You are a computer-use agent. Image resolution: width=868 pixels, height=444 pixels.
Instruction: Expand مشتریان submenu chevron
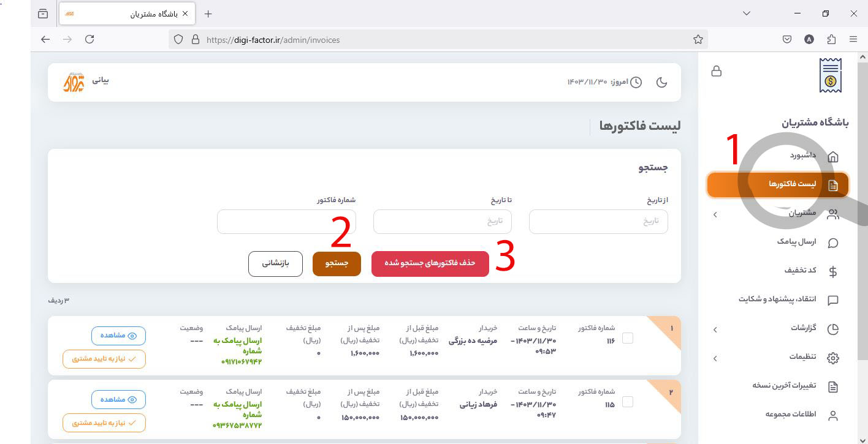click(x=715, y=214)
